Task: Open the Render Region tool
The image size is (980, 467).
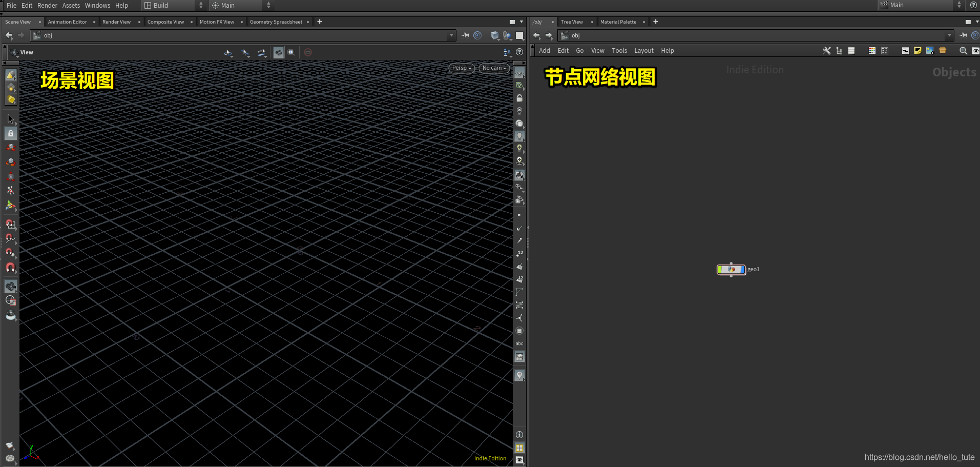Action: tap(10, 300)
